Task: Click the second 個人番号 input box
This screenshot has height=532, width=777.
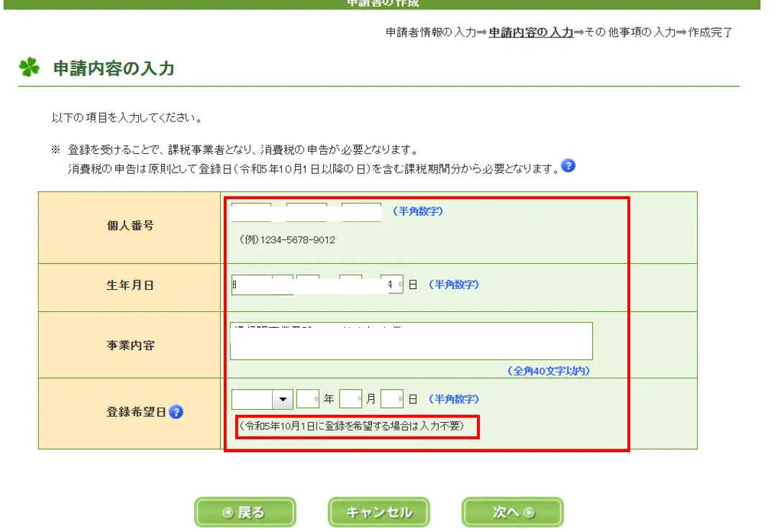Action: (306, 212)
